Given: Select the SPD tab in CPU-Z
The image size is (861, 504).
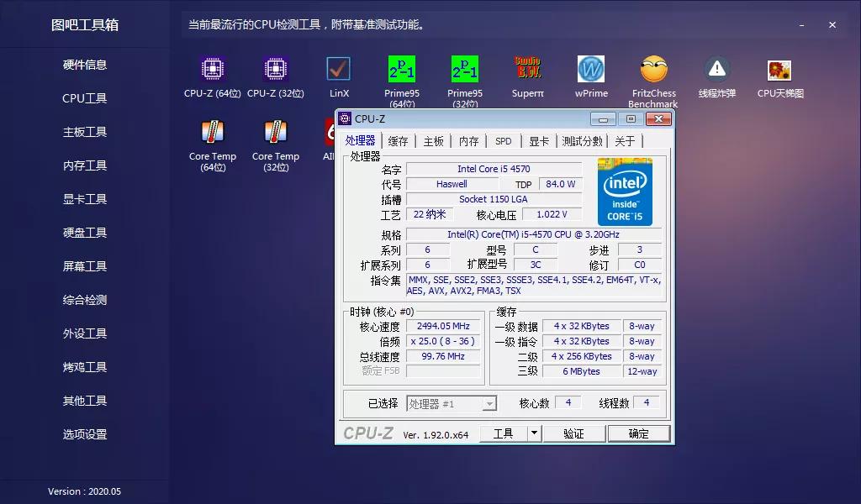Looking at the screenshot, I should [503, 141].
